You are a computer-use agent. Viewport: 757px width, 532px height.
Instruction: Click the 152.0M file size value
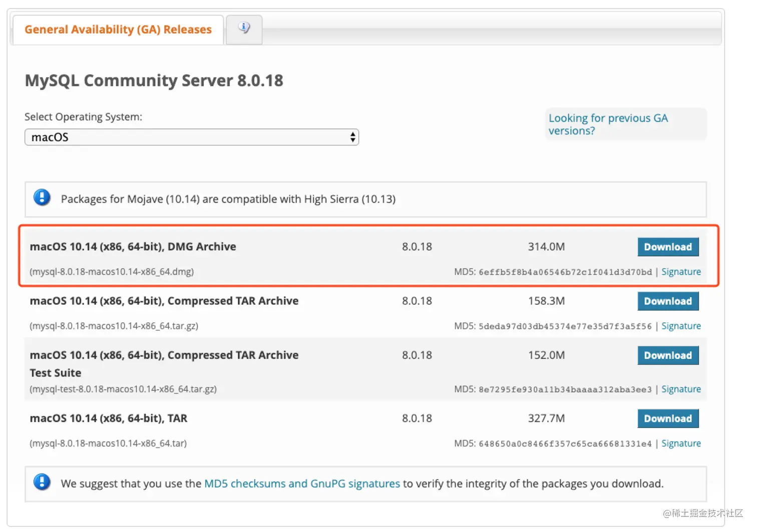(546, 355)
